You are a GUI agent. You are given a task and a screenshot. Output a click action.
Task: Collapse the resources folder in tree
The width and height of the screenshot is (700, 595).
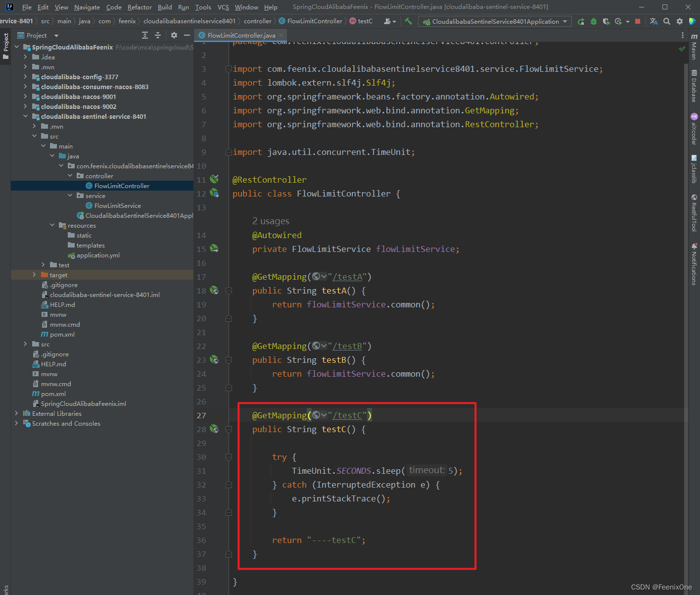52,225
